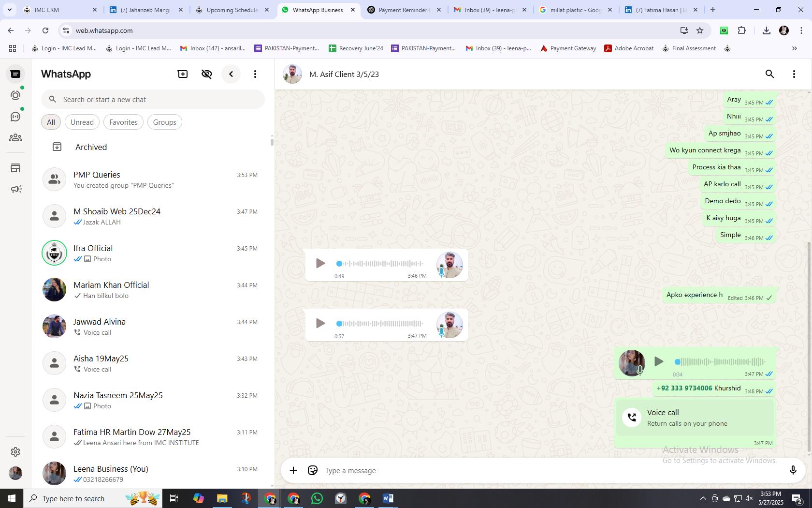Viewport: 812px width, 508px height.
Task: Open WhatsApp Settings gear icon
Action: click(x=15, y=451)
